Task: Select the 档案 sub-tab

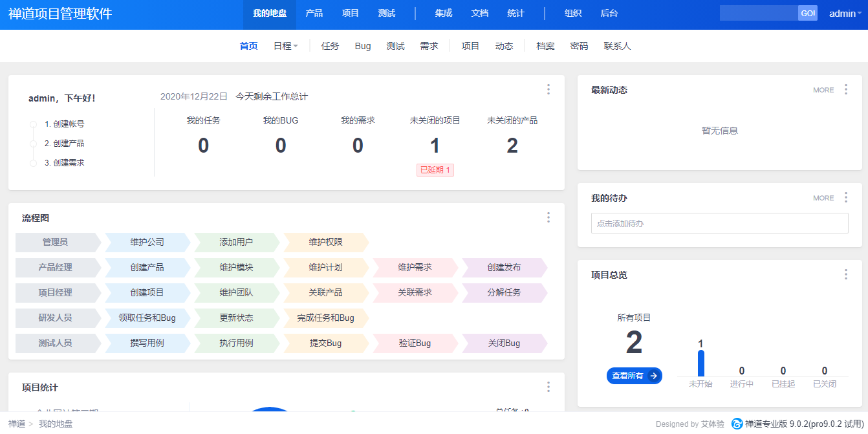Action: [546, 46]
